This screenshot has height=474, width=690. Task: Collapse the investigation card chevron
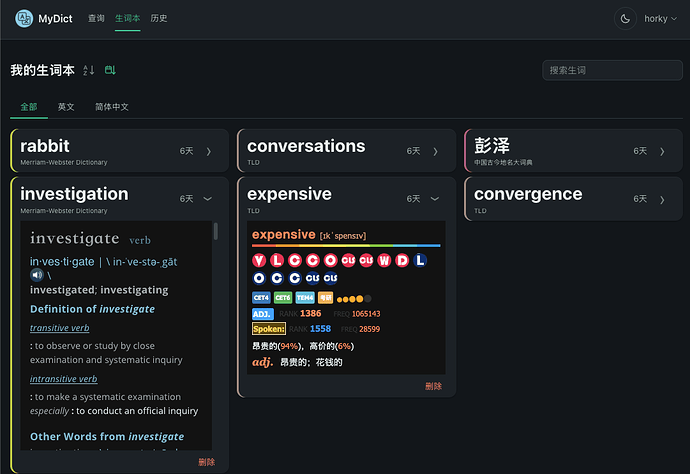[208, 199]
